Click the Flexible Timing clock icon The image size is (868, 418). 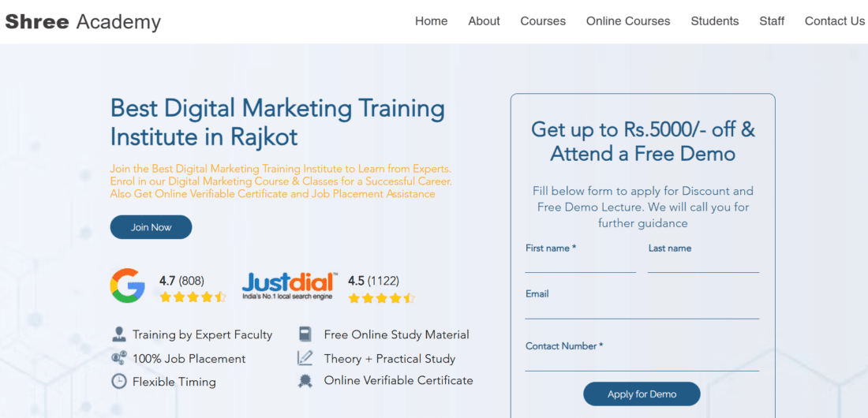point(119,382)
